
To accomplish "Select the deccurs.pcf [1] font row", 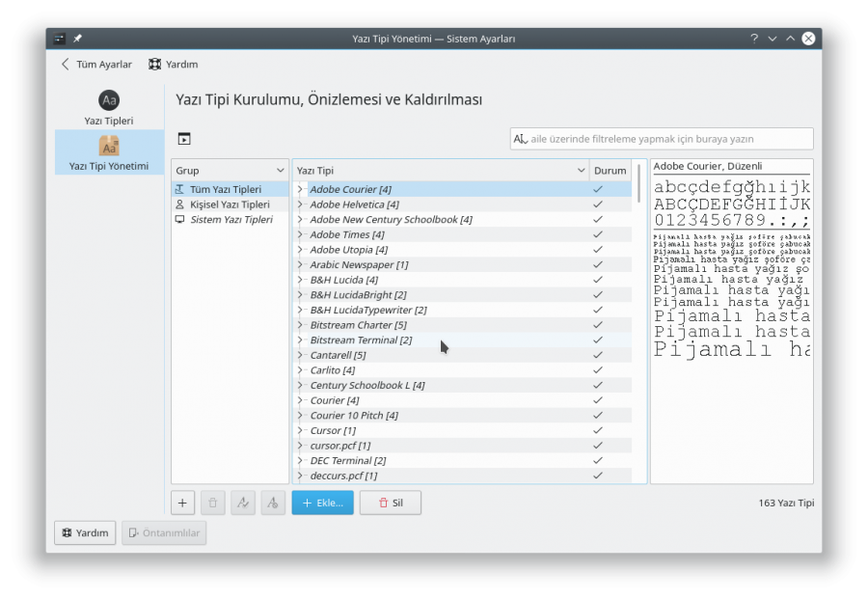I will [462, 476].
